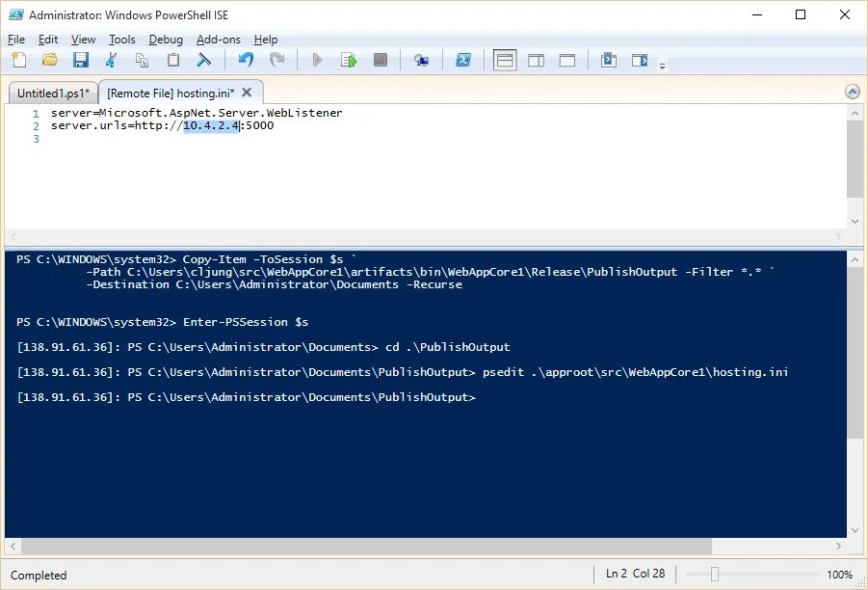The width and height of the screenshot is (868, 590).
Task: Click the console pane scroll down arrow
Action: [x=855, y=529]
